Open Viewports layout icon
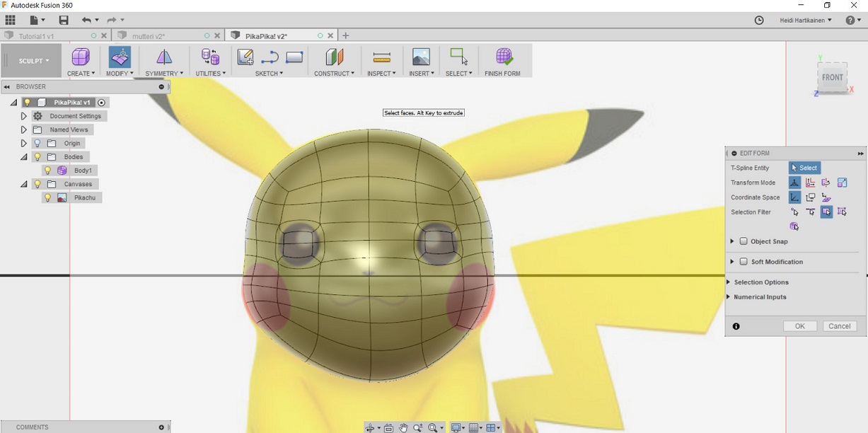This screenshot has width=868, height=433. coord(492,427)
